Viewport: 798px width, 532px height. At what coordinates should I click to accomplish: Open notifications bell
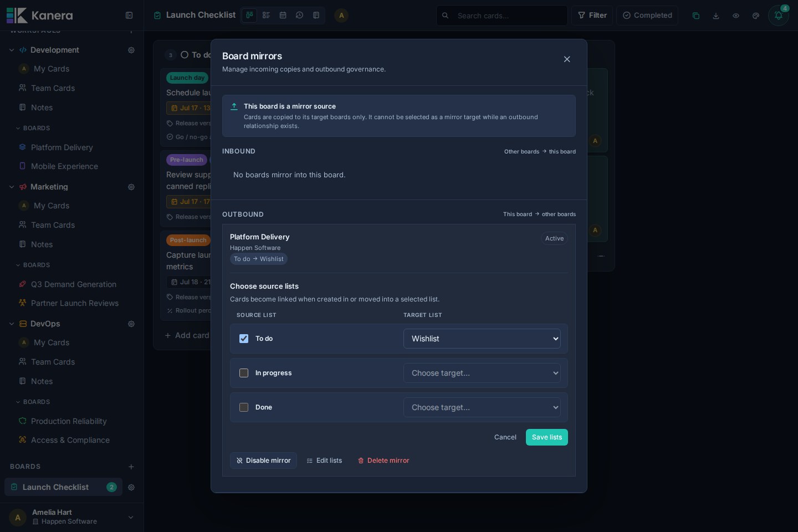778,16
